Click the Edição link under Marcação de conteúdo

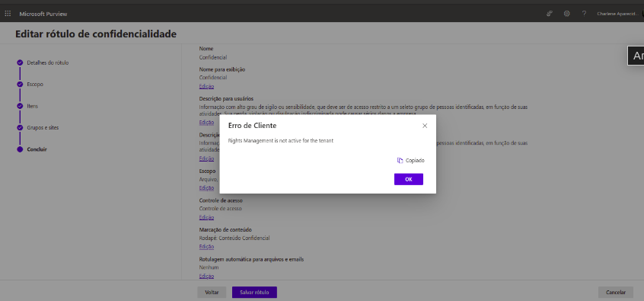(206, 247)
